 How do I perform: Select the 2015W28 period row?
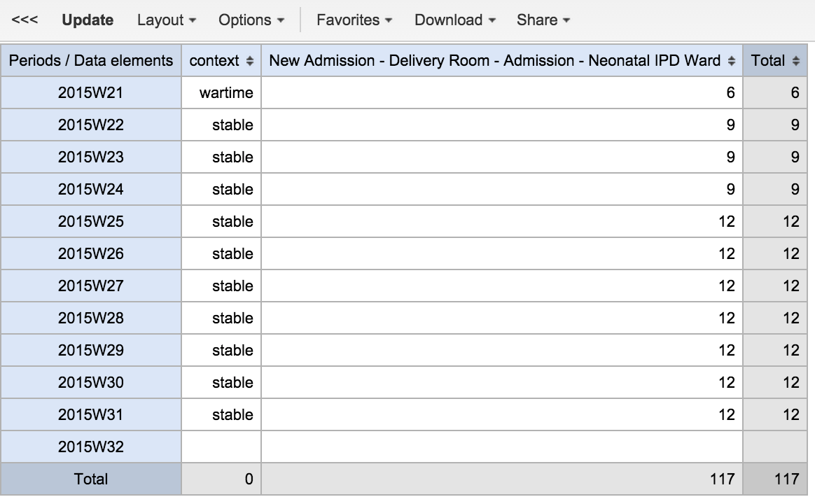click(91, 318)
